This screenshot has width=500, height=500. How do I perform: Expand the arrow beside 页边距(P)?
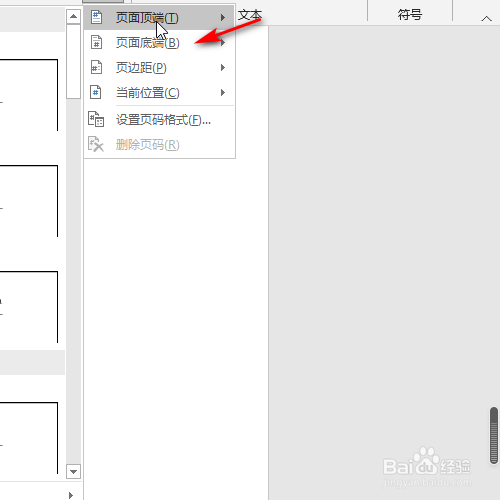pyautogui.click(x=223, y=68)
